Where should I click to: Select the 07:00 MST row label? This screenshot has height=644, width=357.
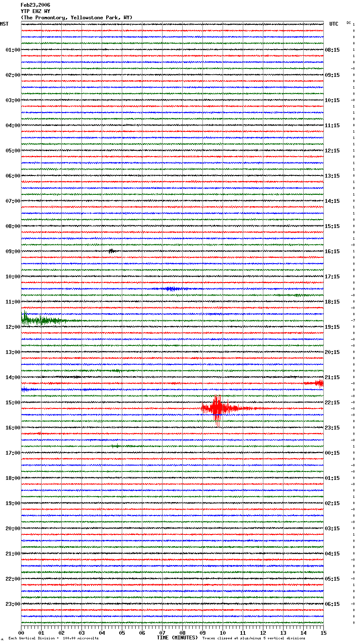[13, 201]
